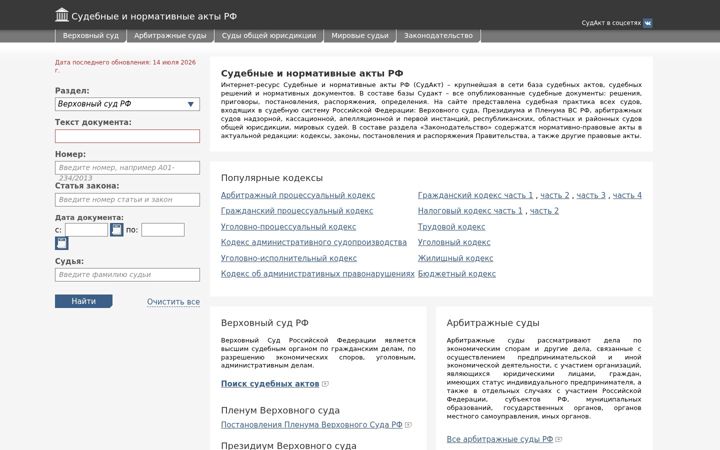Click the Очистить все link
720x450 pixels.
[173, 302]
